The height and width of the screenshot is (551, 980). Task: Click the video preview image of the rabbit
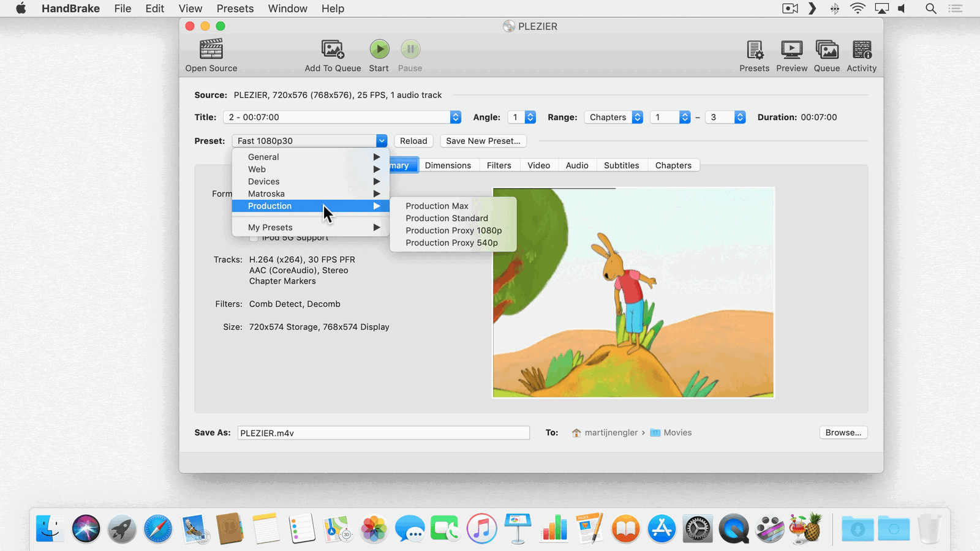tap(633, 293)
